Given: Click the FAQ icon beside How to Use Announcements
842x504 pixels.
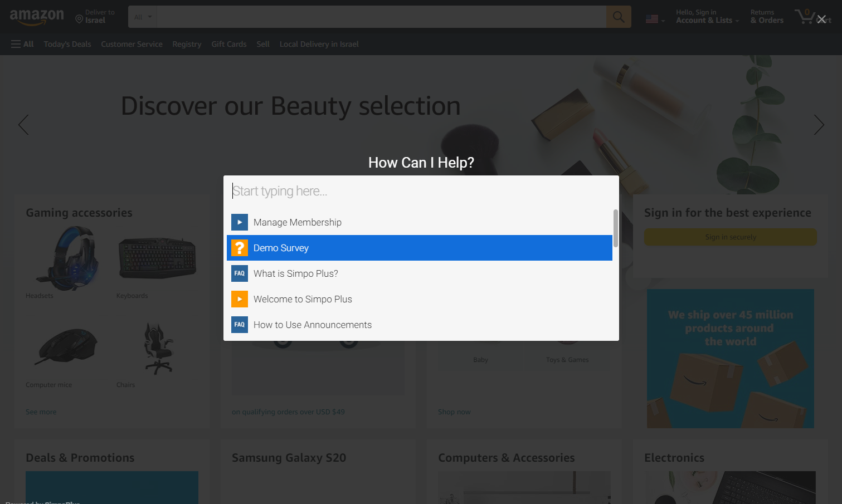Looking at the screenshot, I should [240, 325].
